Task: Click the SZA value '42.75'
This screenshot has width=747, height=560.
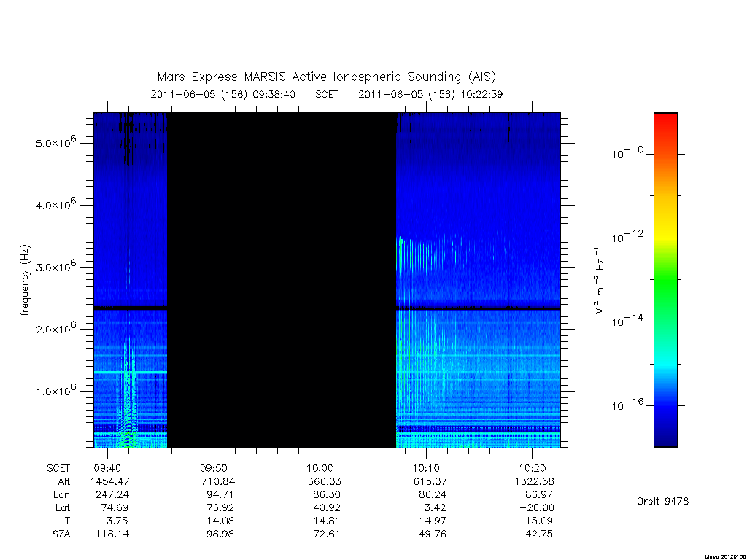Action: [539, 534]
